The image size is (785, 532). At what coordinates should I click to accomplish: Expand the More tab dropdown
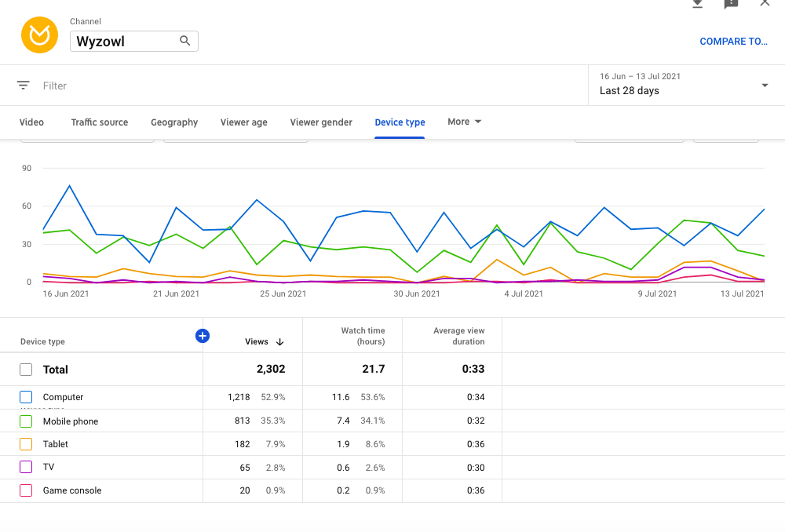coord(477,122)
